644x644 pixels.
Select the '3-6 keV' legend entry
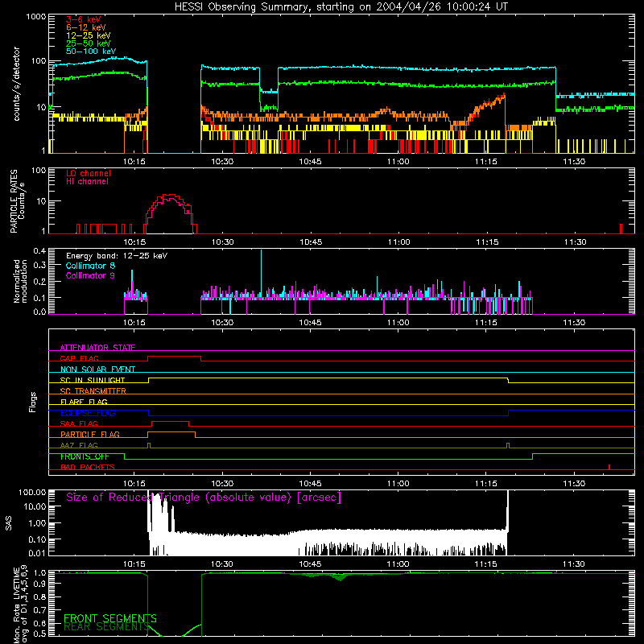point(83,19)
